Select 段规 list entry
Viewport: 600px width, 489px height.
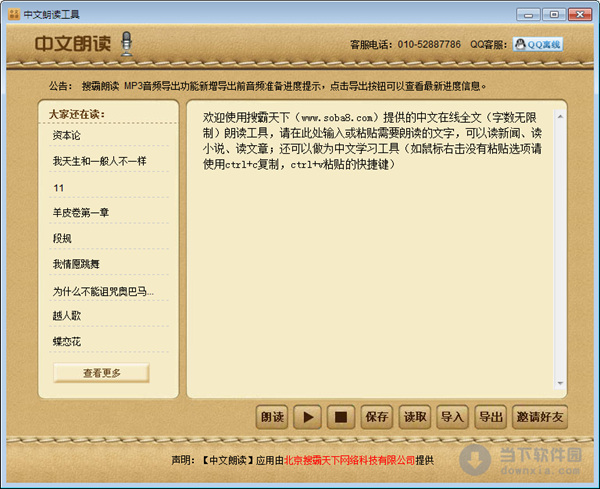(x=62, y=238)
